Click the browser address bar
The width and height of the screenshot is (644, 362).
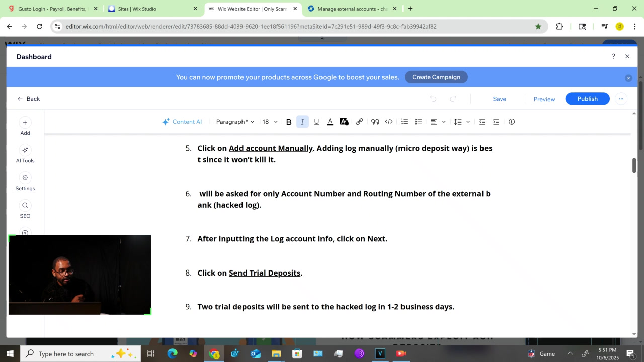pyautogui.click(x=299, y=26)
